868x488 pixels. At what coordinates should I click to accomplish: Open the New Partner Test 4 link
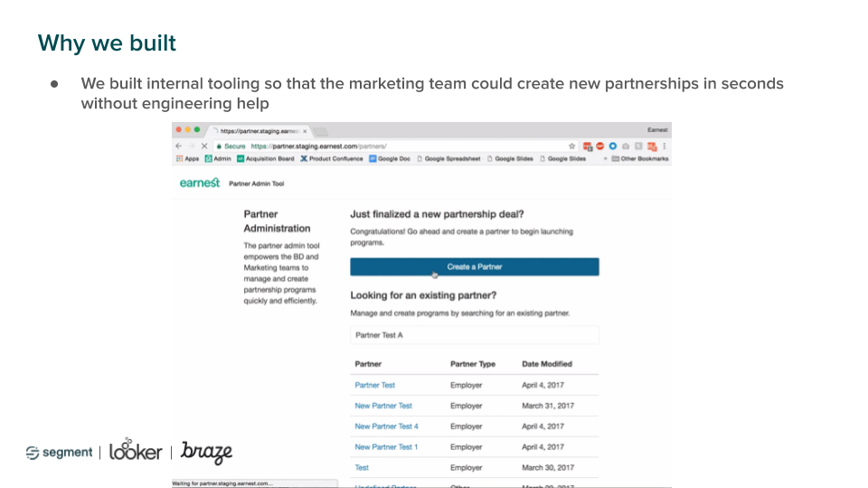tap(386, 426)
